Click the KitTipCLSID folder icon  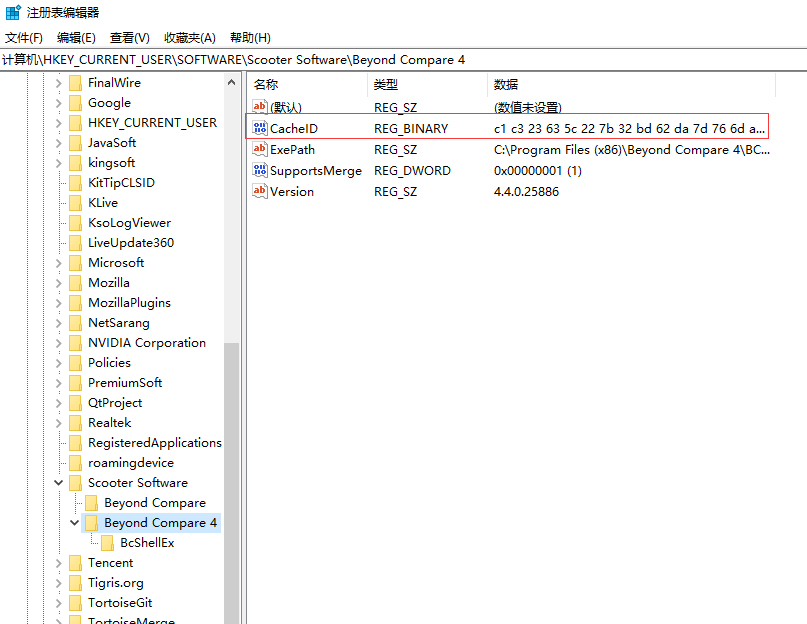75,183
